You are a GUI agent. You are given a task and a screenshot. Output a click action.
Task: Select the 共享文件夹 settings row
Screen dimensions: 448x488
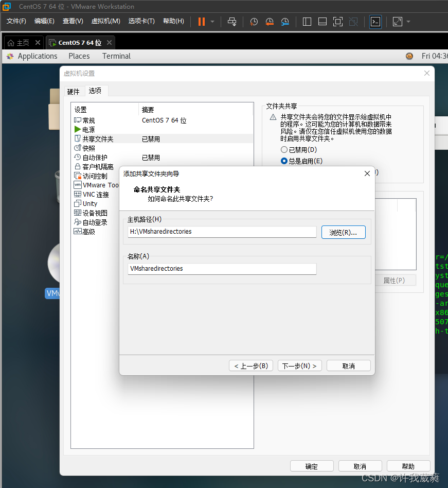tap(162, 139)
